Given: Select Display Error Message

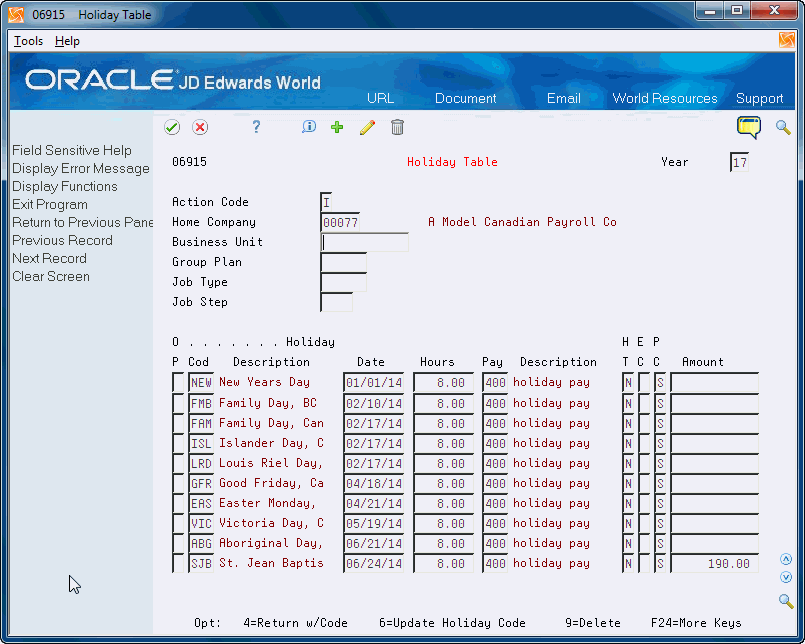Looking at the screenshot, I should click(81, 168).
